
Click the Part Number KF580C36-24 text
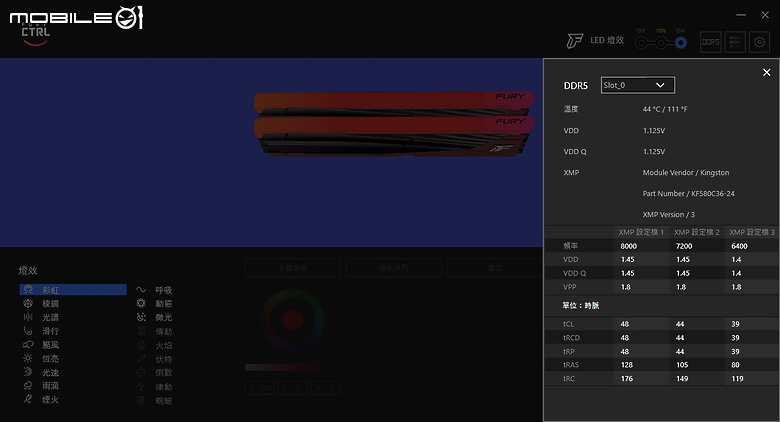pos(688,194)
